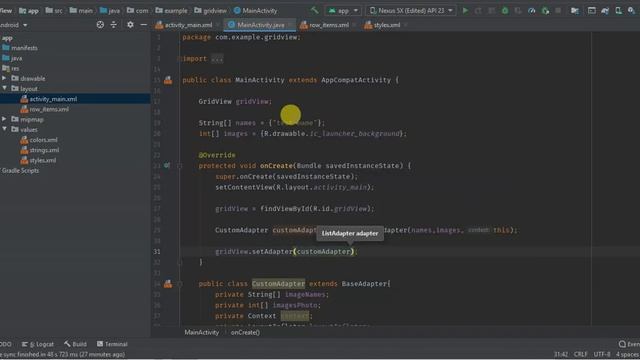
Task: Click the Sync Project with Gradle icon
Action: (x=605, y=11)
